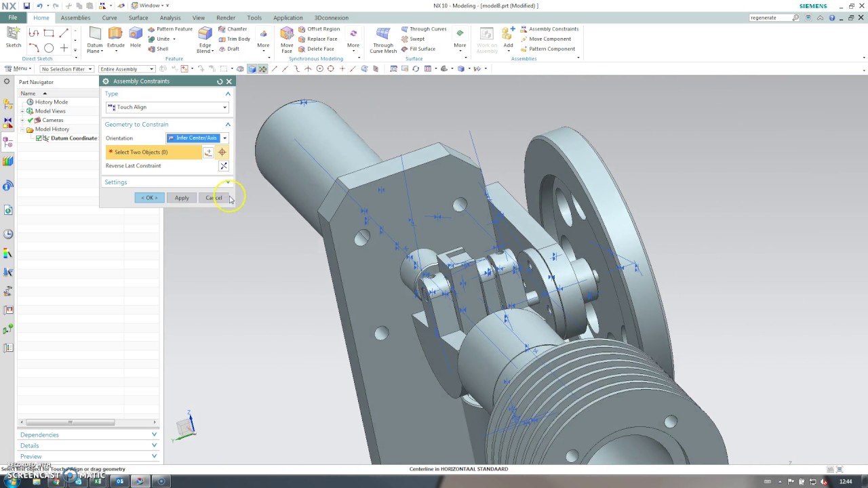Use the Delete Face command
Image resolution: width=868 pixels, height=488 pixels.
(316, 49)
